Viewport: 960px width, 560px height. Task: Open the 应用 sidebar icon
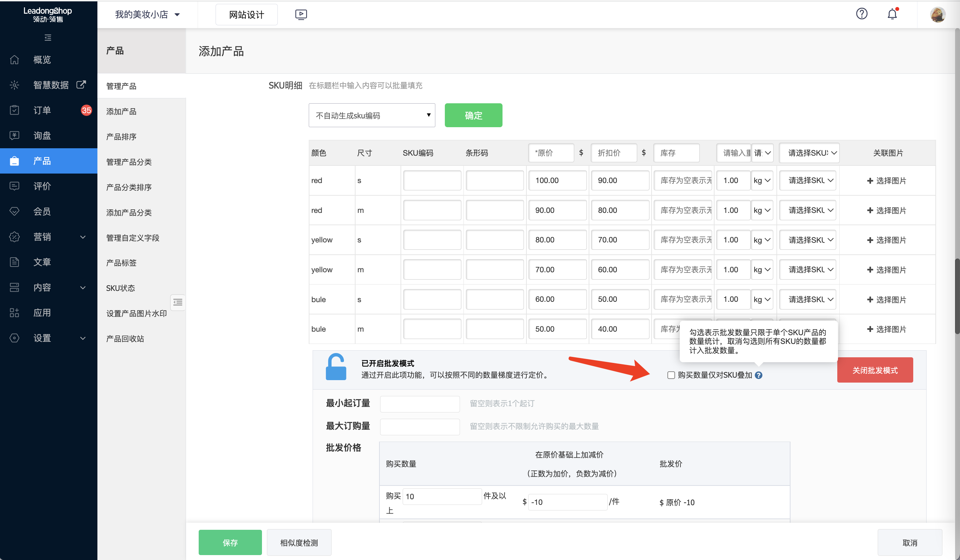tap(14, 313)
